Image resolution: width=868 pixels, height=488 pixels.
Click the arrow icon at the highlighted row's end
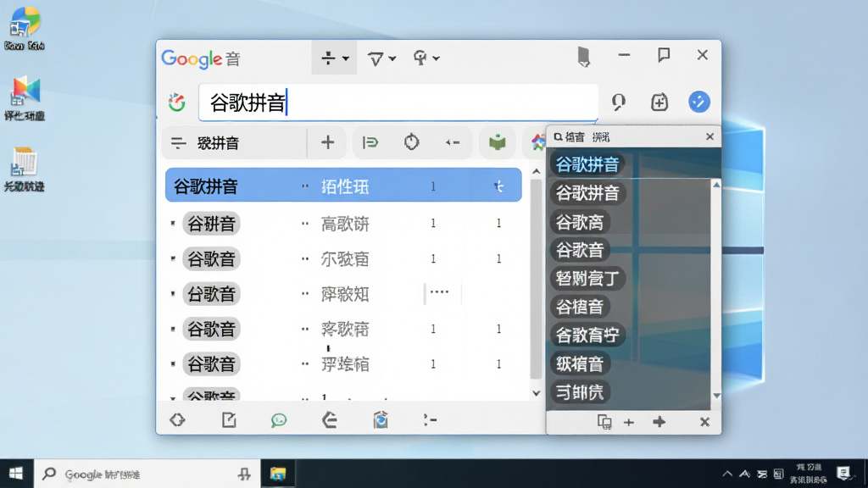click(x=498, y=186)
